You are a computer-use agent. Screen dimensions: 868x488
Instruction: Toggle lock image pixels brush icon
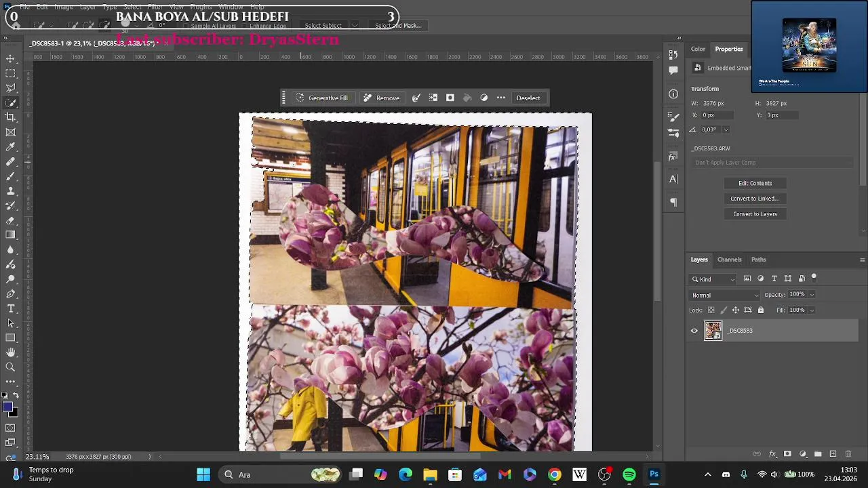tap(723, 310)
